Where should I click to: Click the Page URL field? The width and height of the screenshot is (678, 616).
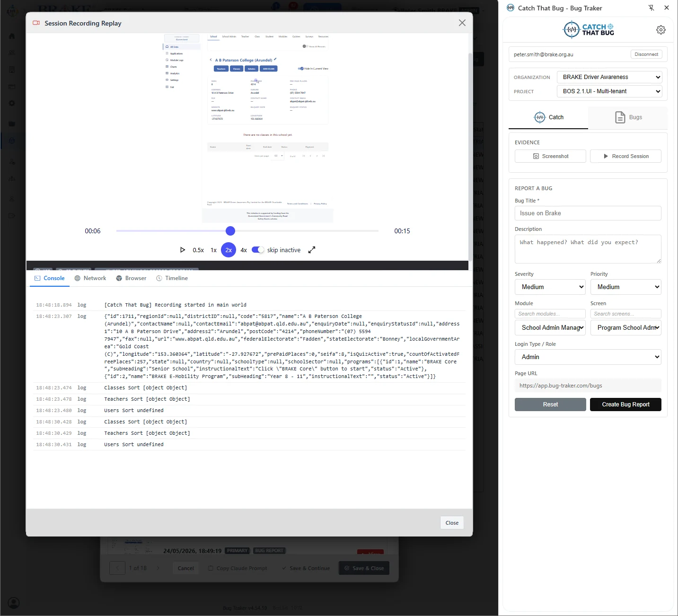(588, 386)
